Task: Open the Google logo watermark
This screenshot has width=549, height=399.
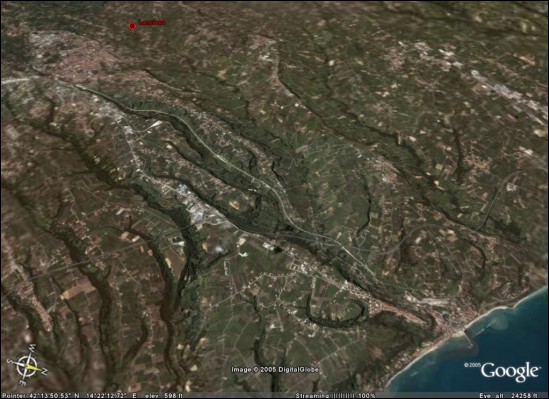Action: (x=509, y=372)
